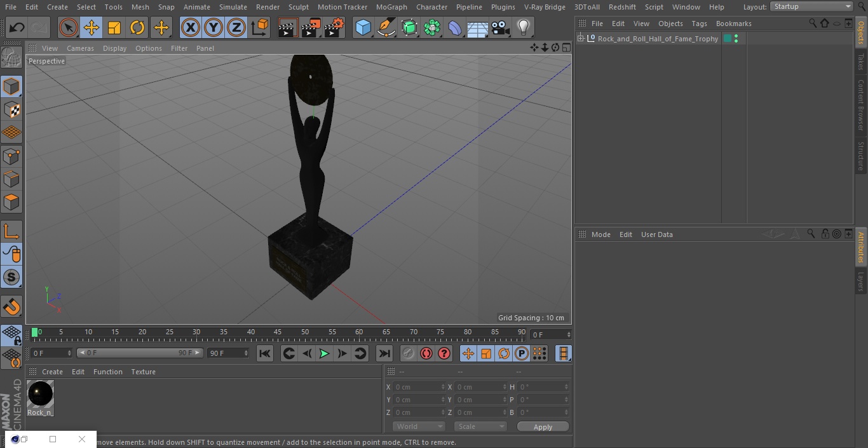The width and height of the screenshot is (868, 448).
Task: Open the Material Manager Texture menu
Action: 144,372
